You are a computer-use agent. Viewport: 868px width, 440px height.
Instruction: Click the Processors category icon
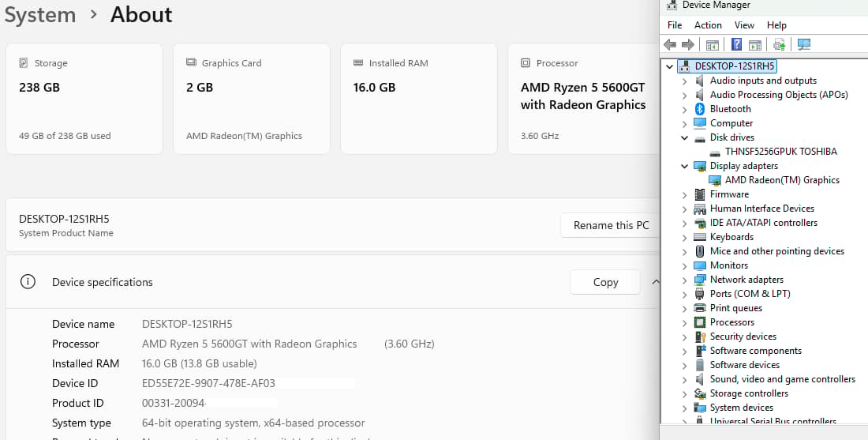[700, 322]
